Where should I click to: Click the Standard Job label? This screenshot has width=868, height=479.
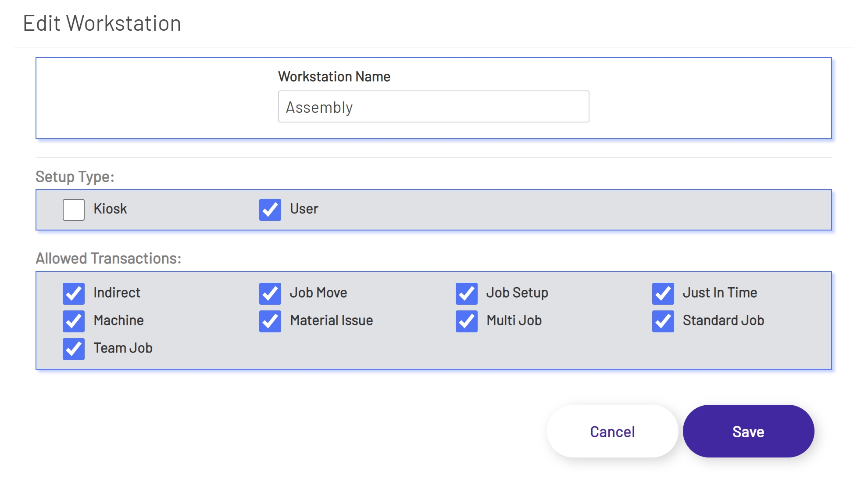pyautogui.click(x=723, y=320)
